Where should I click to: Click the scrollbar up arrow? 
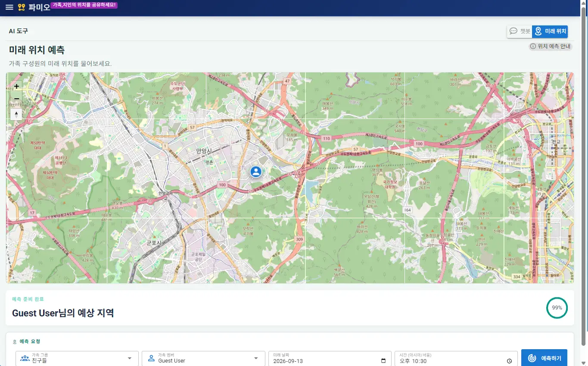(584, 3)
